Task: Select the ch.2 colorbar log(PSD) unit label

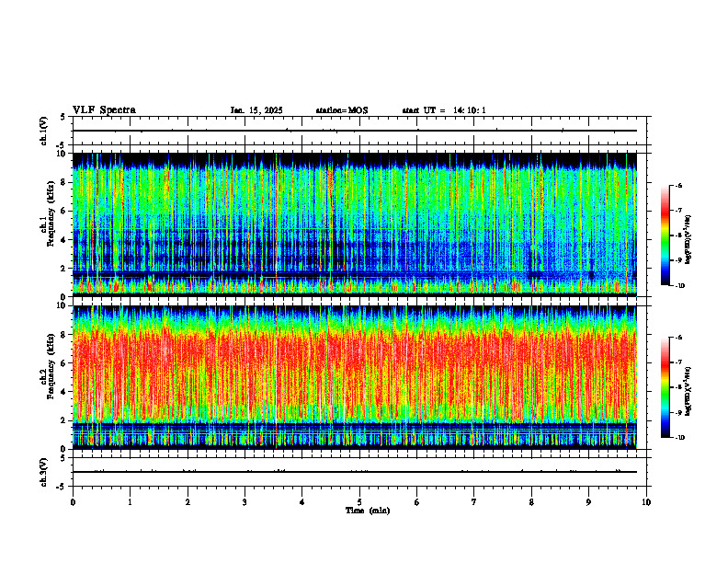Action: 688,391
